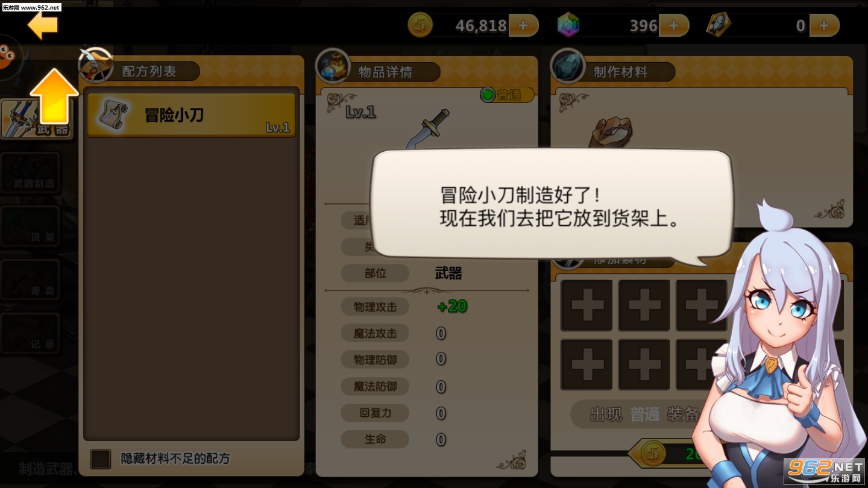
Task: Add item in second bottom-row plus slot
Action: [x=644, y=364]
